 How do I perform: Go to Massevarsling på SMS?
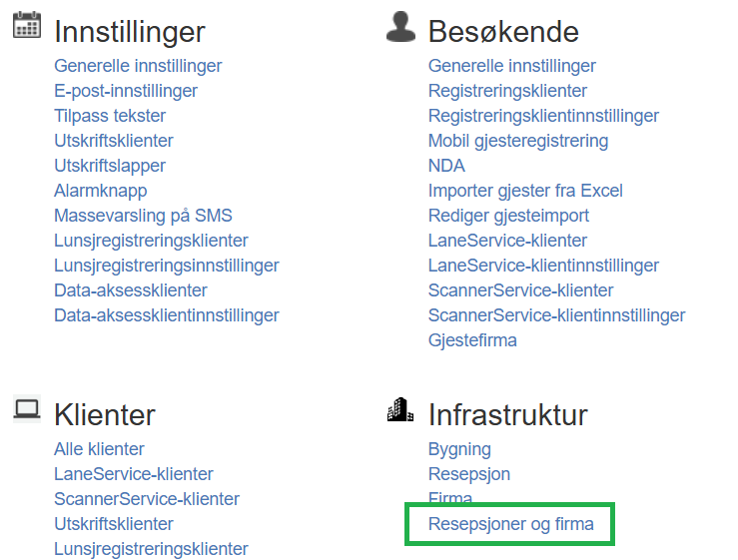[x=143, y=216]
